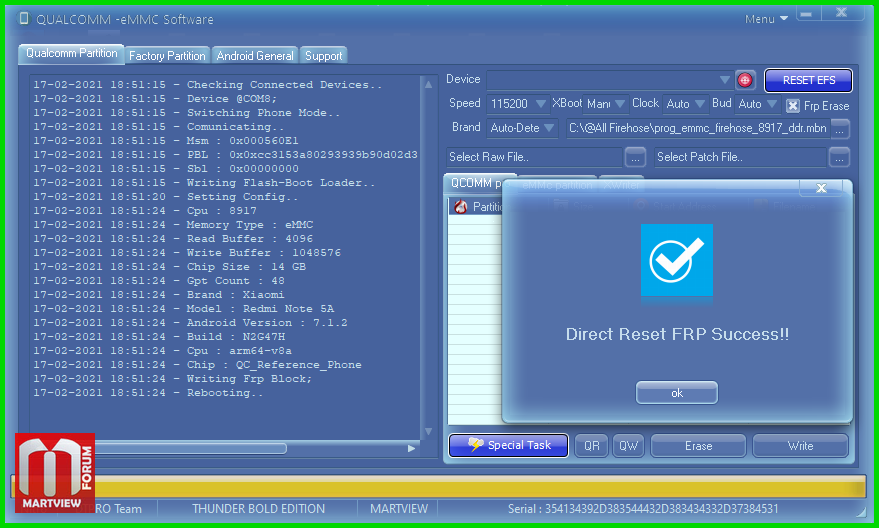The image size is (879, 528).
Task: Click the red device refresh icon
Action: coord(744,80)
